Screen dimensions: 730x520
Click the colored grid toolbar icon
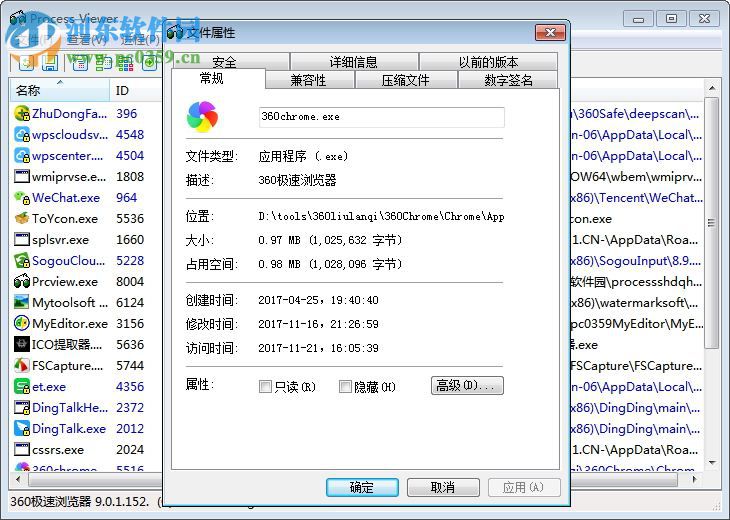[125, 62]
